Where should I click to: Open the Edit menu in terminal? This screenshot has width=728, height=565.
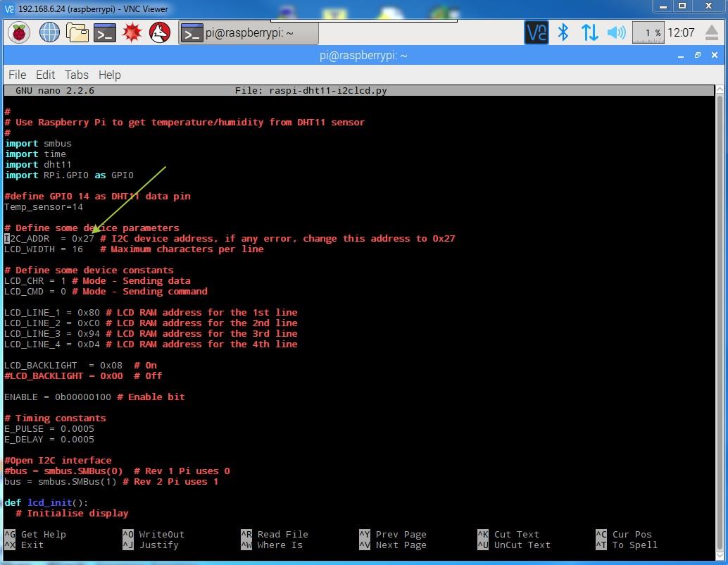point(45,75)
